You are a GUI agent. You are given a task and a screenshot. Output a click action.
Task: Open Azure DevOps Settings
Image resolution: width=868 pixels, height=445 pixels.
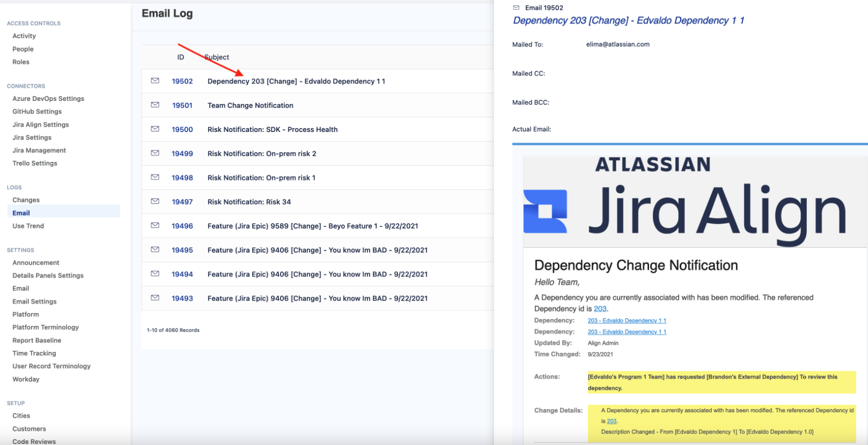[x=48, y=99]
